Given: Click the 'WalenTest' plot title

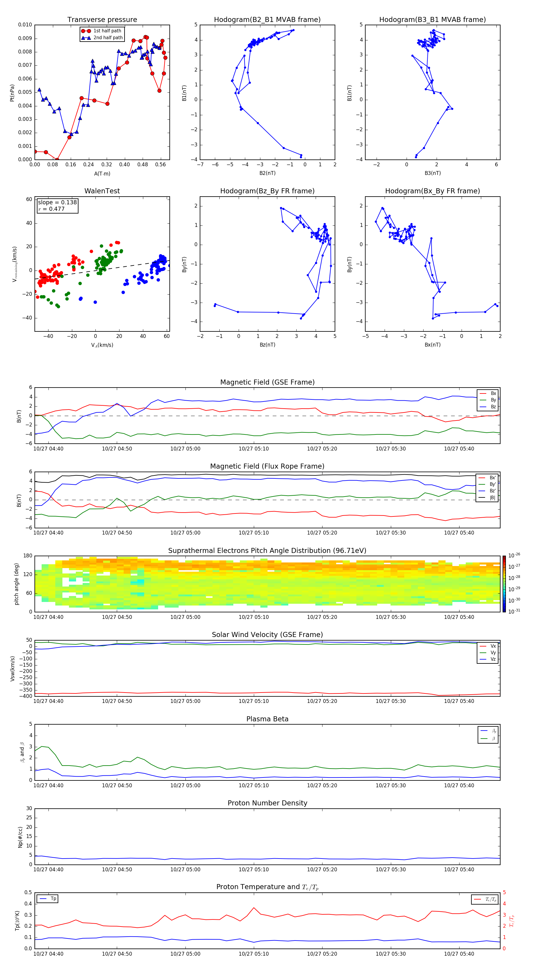Looking at the screenshot, I should (x=102, y=191).
